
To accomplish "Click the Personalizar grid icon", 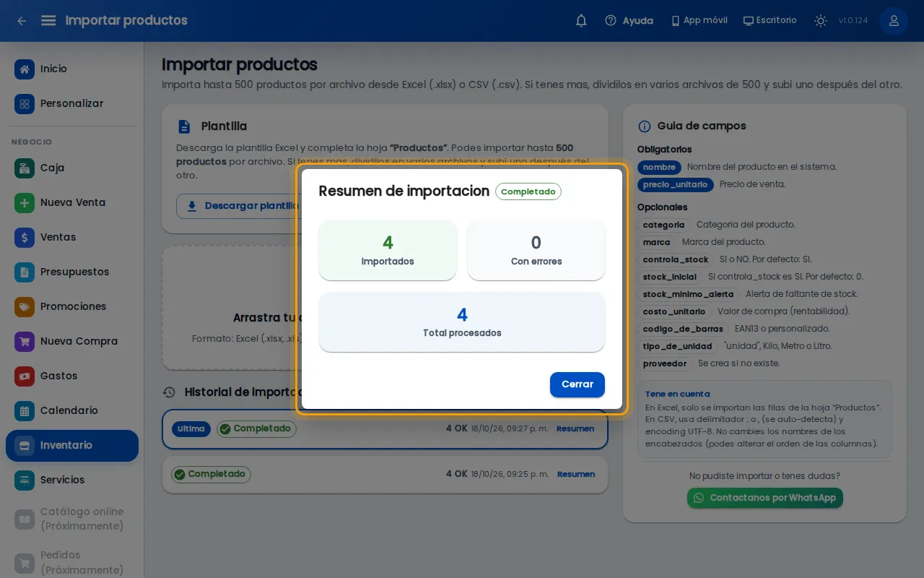I will coord(25,103).
